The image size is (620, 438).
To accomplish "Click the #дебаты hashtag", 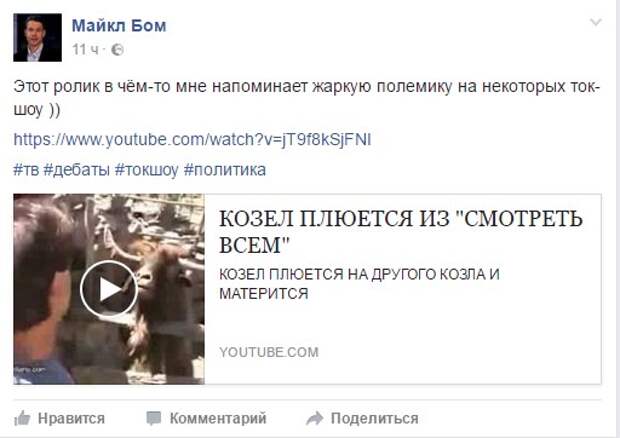I will [x=77, y=170].
